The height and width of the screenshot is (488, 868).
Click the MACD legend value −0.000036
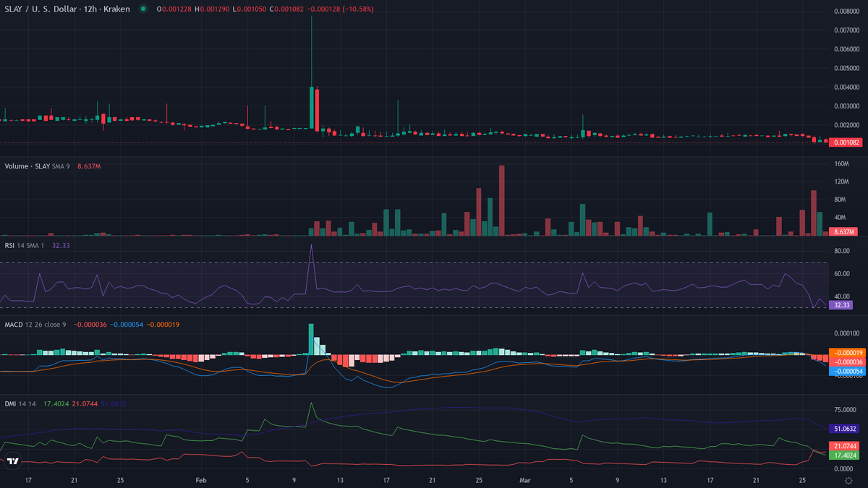[90, 325]
